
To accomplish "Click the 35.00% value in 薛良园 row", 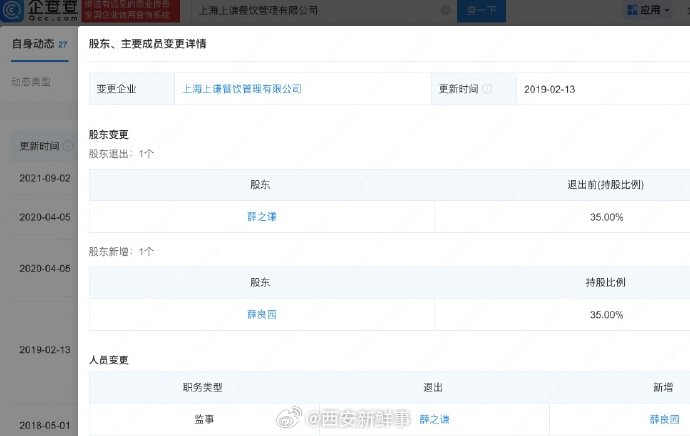I will 606,315.
